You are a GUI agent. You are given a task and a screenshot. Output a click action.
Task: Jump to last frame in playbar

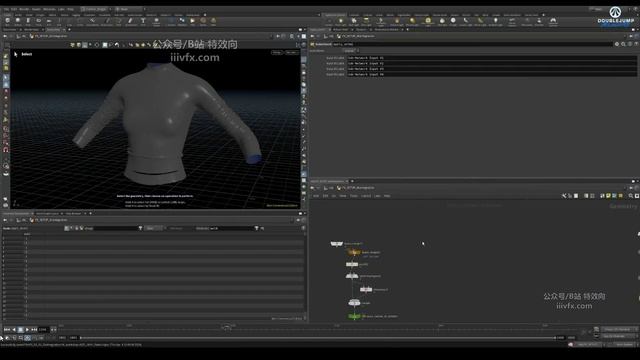(34, 330)
